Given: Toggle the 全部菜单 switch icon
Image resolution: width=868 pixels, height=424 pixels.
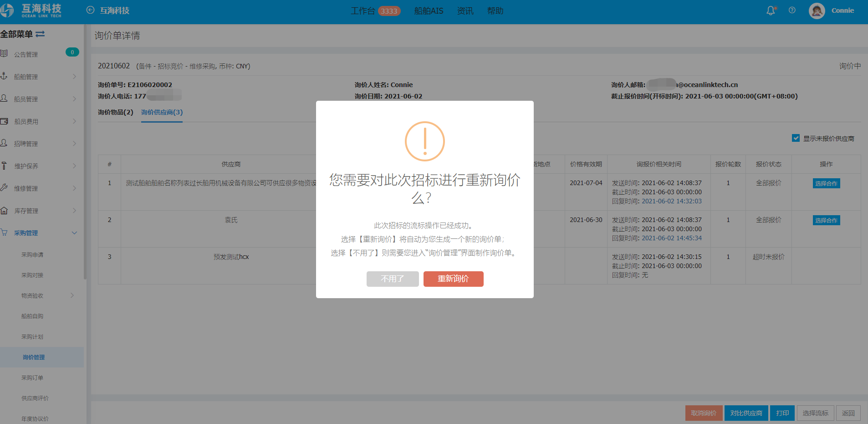Looking at the screenshot, I should [x=40, y=34].
